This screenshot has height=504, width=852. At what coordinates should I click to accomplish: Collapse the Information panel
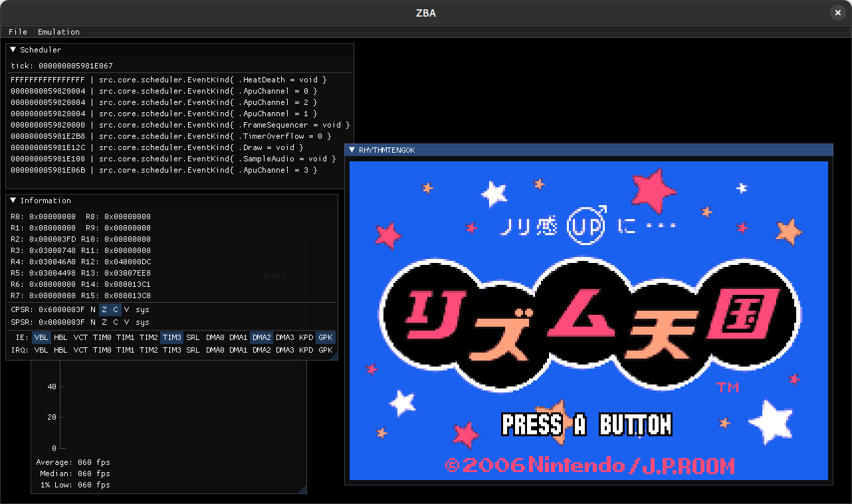(x=13, y=200)
